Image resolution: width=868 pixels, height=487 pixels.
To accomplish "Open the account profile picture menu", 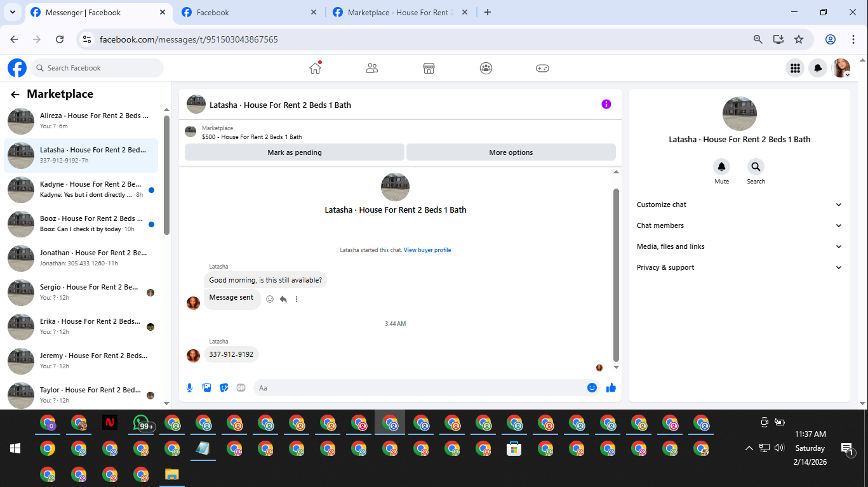I will click(841, 68).
